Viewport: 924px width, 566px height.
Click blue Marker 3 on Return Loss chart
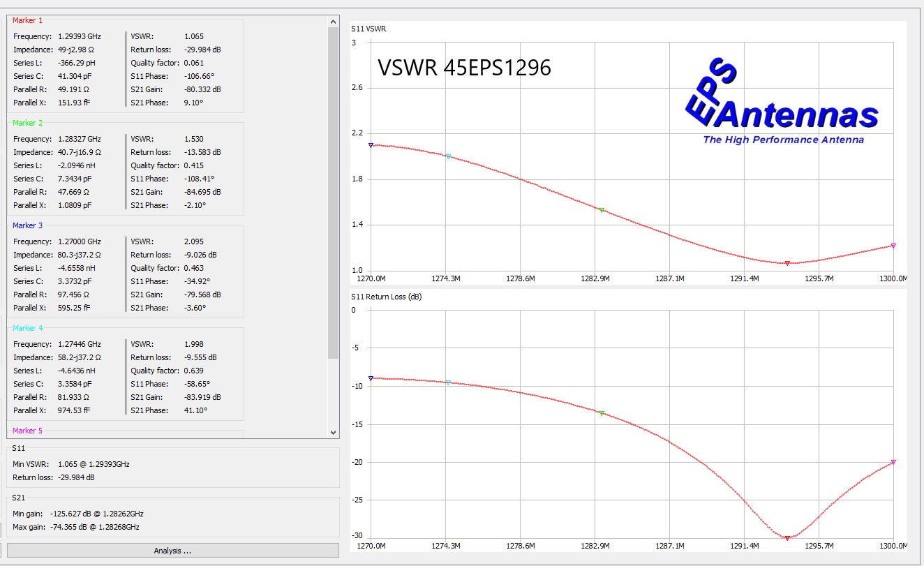coord(371,378)
